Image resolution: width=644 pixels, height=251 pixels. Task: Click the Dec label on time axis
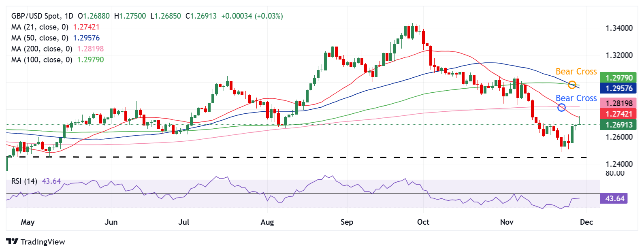[x=586, y=222]
